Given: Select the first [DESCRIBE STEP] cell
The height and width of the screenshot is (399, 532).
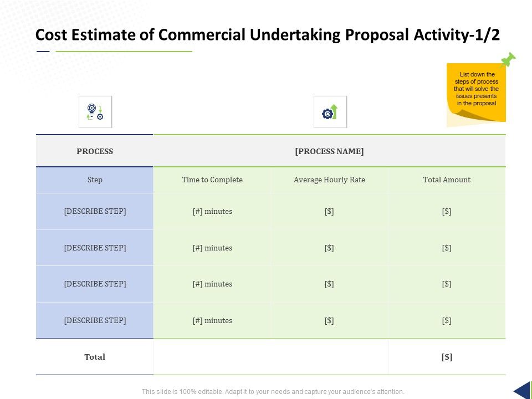Looking at the screenshot, I should click(x=95, y=212).
